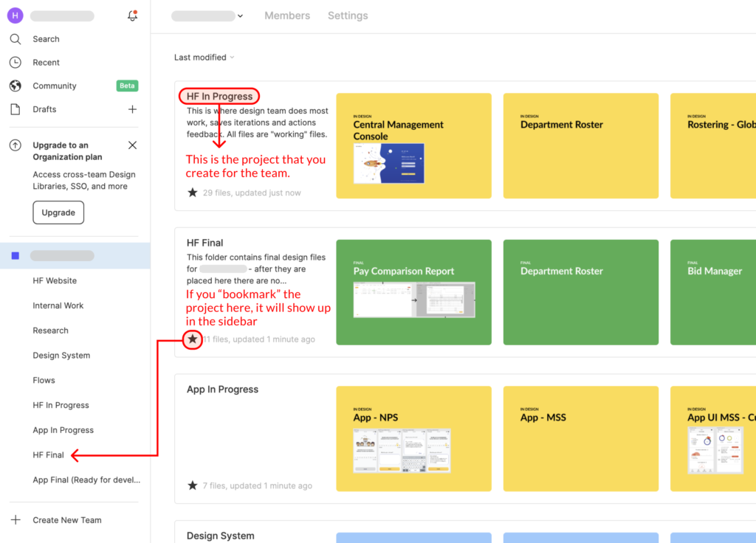Open the Last modified sort dropdown
The image size is (756, 543).
coord(204,57)
